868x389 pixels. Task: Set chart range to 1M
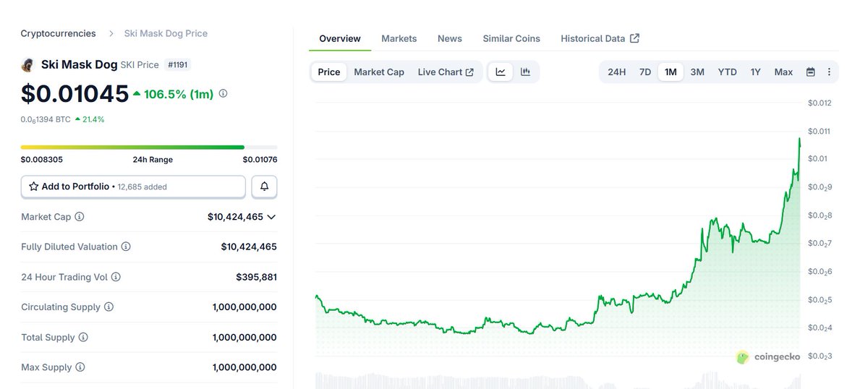click(x=671, y=72)
